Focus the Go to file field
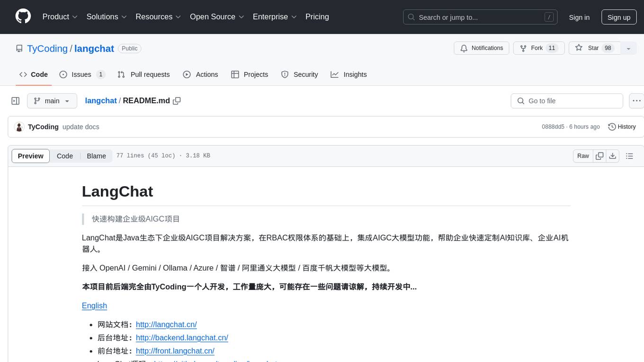 (567, 101)
